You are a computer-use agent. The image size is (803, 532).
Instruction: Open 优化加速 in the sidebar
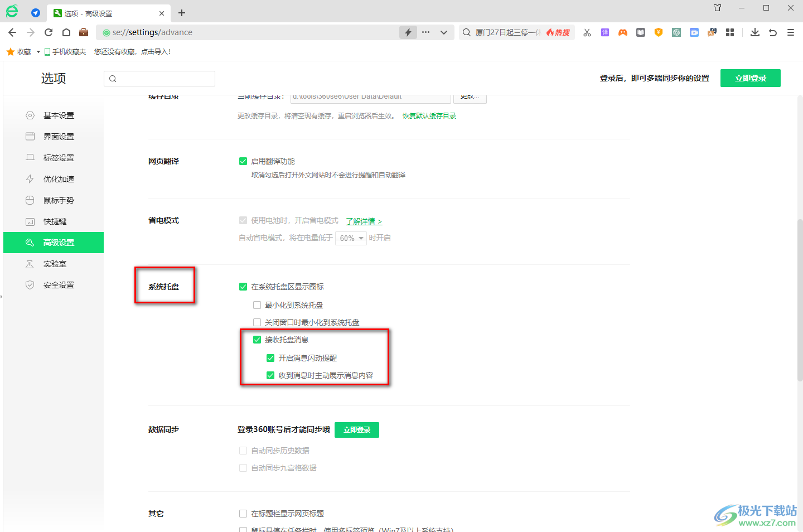pos(54,179)
